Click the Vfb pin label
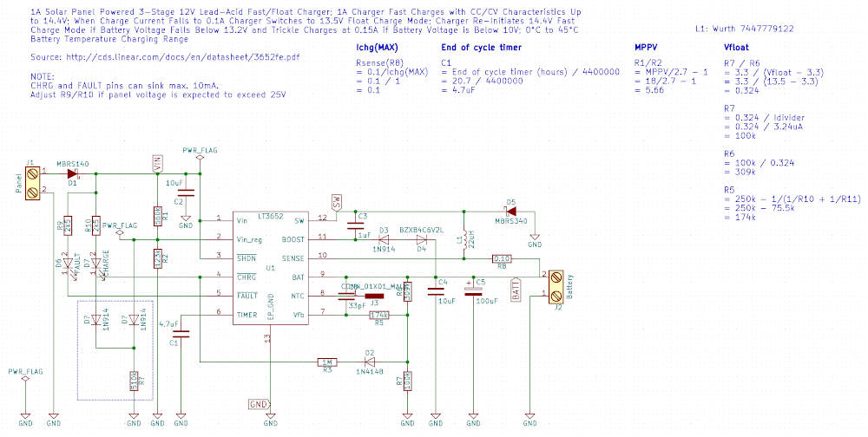Screen dimensions: 868x437 [297, 315]
